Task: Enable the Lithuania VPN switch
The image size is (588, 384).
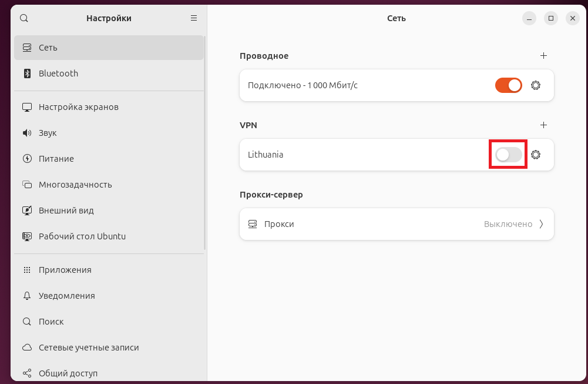Action: coord(509,155)
